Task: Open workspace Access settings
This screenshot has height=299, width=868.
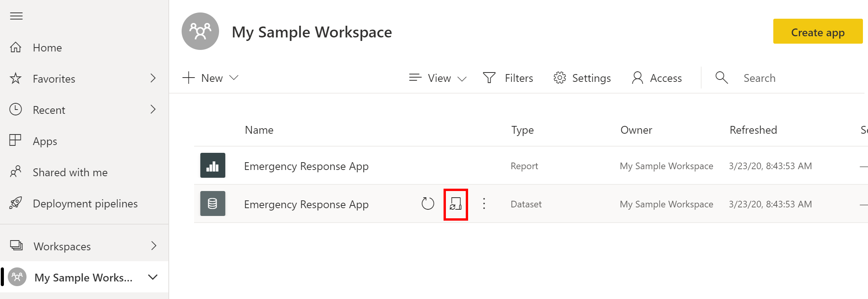Action: pyautogui.click(x=657, y=78)
